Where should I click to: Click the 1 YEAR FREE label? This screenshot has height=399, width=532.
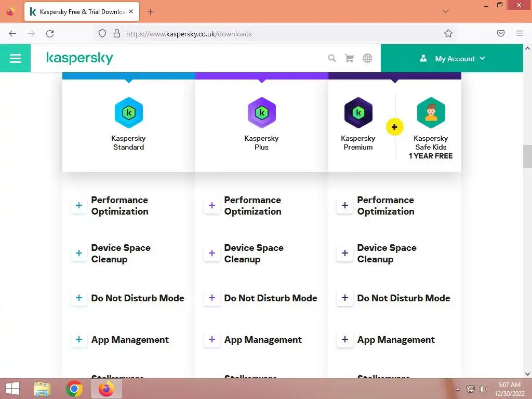click(x=431, y=156)
